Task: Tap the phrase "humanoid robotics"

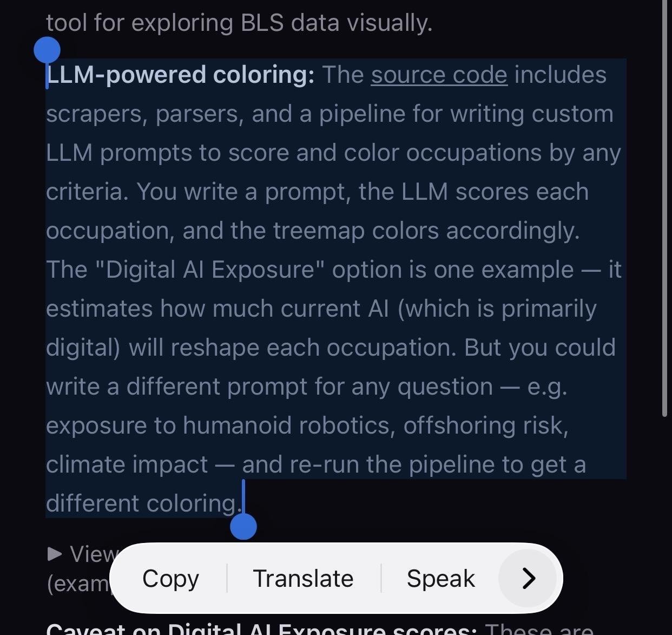Action: 286,425
